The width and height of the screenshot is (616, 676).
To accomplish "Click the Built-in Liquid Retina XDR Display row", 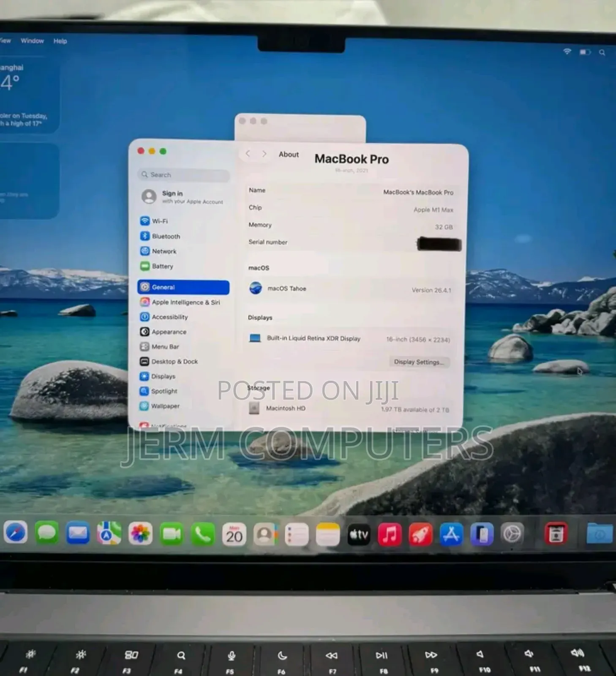I will pyautogui.click(x=349, y=339).
